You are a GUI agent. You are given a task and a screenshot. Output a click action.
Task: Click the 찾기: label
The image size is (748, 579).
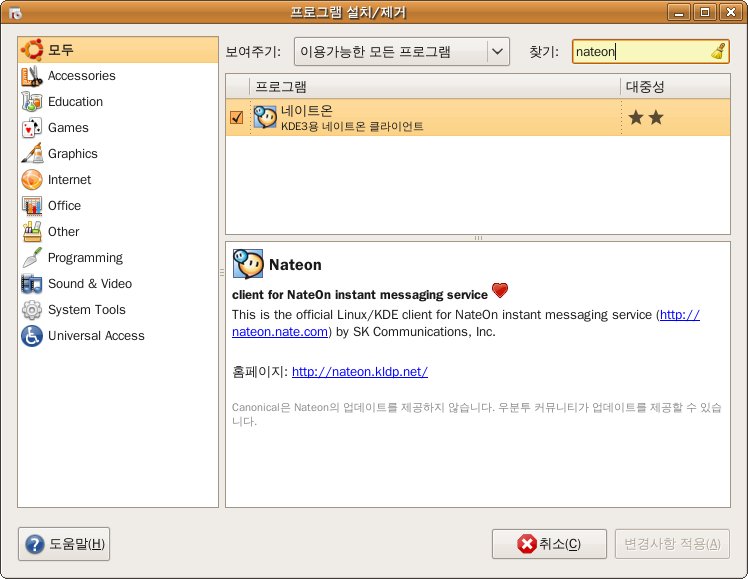point(544,52)
